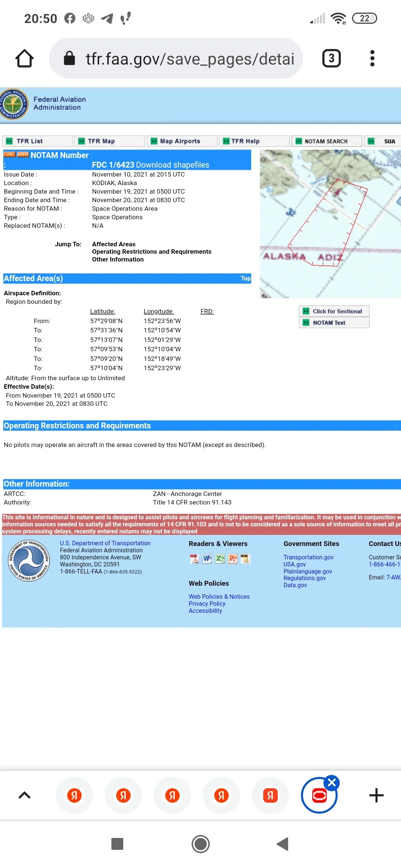Viewport: 401px width, 868px height.
Task: Open the Accessibility link
Action: pyautogui.click(x=205, y=611)
